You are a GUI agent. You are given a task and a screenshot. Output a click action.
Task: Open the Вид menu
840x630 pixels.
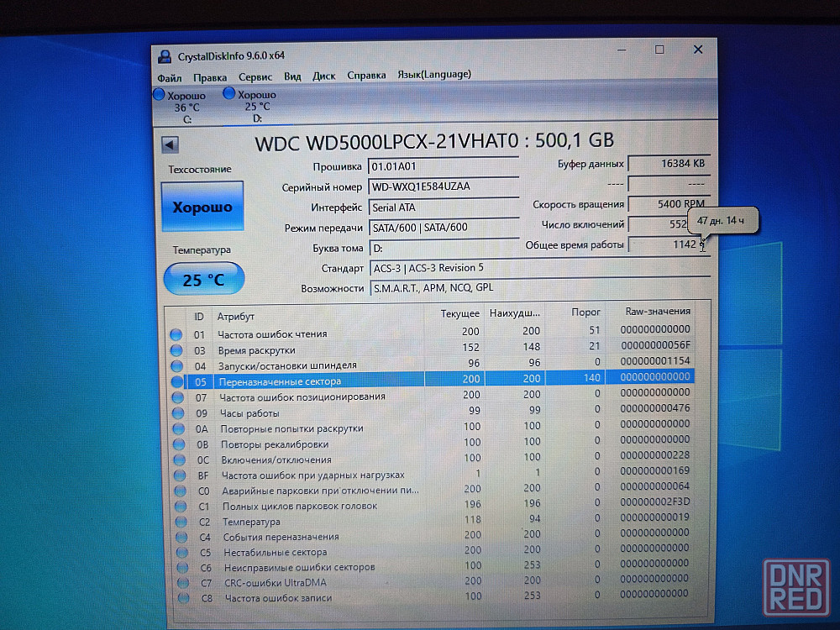pos(292,76)
